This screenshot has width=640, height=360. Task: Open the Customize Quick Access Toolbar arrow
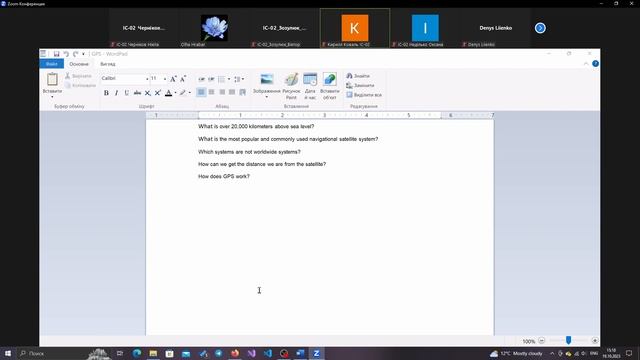click(83, 54)
